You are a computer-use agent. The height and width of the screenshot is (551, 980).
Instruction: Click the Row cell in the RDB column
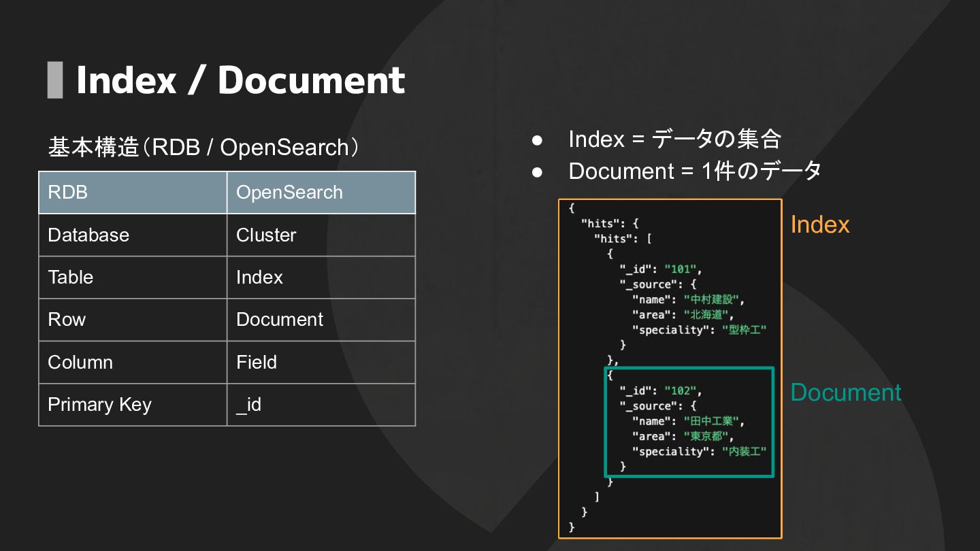click(x=133, y=320)
